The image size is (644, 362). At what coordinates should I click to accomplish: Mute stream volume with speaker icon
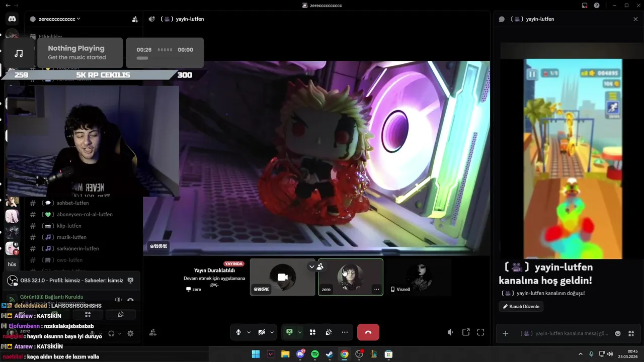coord(450,332)
